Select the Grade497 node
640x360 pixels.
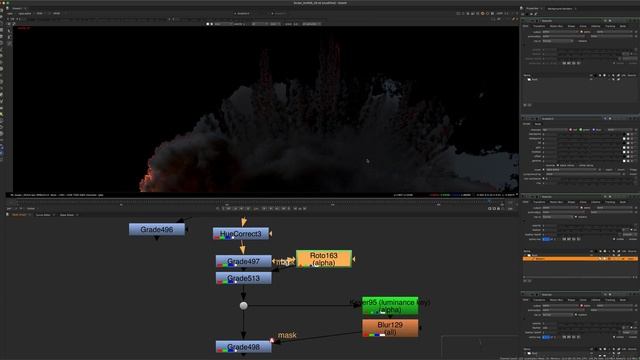tap(243, 261)
